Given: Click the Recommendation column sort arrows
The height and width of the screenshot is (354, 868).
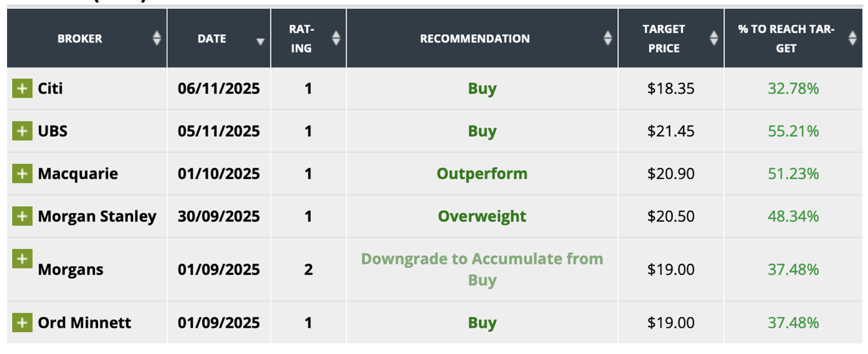Looking at the screenshot, I should tap(608, 38).
